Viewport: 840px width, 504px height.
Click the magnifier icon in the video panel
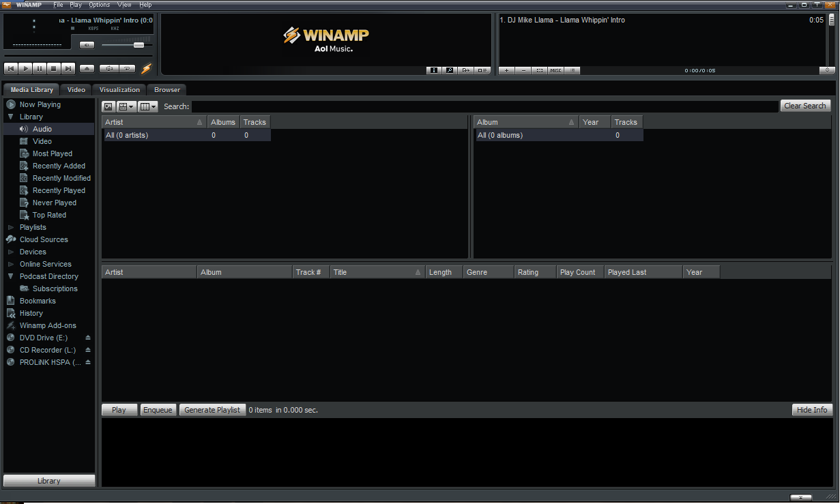(x=450, y=70)
